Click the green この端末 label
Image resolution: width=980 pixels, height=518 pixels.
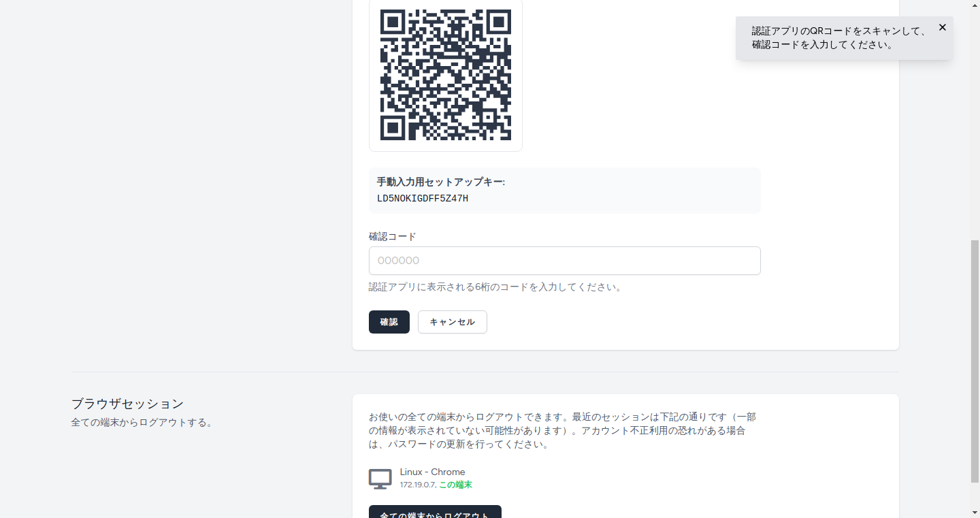455,485
